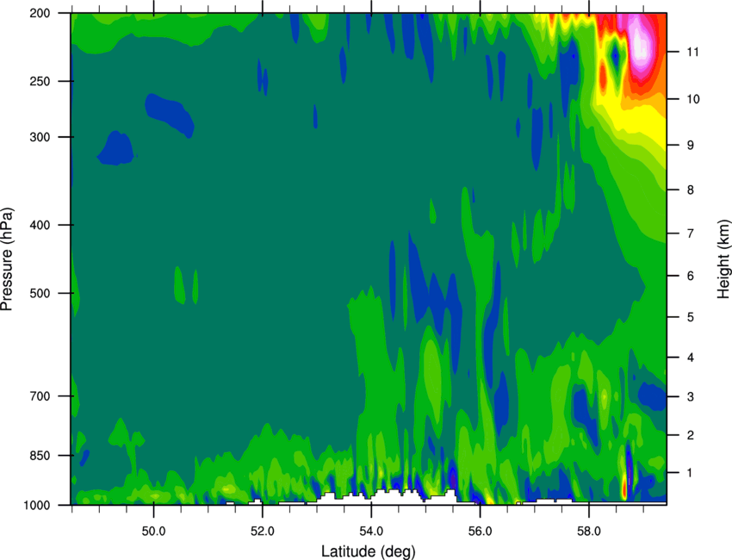
Task: Select the 850 pressure tick label
Action: click(40, 456)
